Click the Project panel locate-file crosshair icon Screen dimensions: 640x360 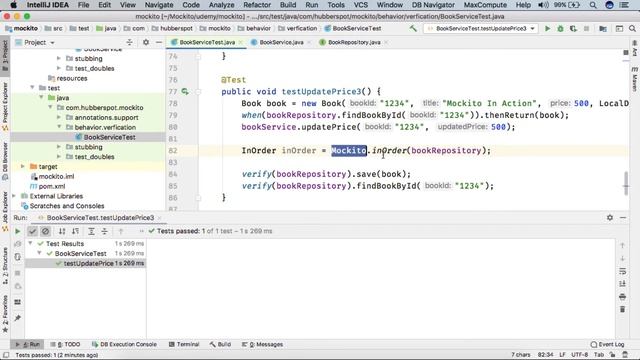[x=129, y=42]
